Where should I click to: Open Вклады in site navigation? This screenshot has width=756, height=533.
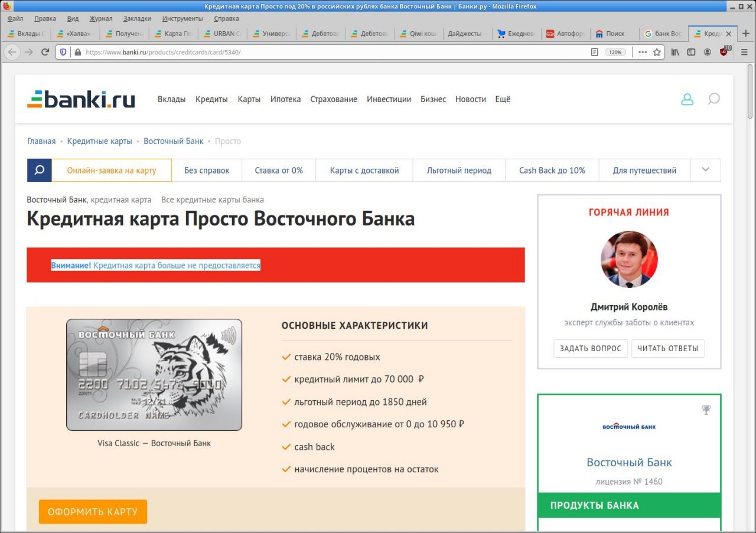point(171,99)
